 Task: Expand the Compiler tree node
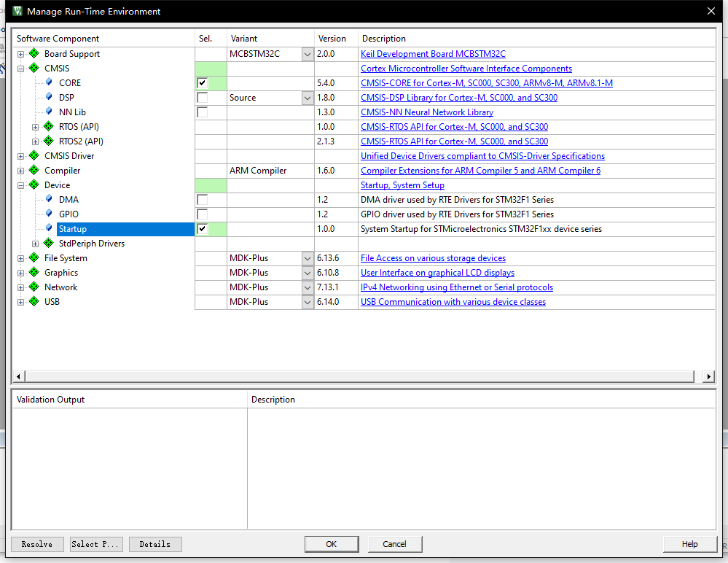21,171
